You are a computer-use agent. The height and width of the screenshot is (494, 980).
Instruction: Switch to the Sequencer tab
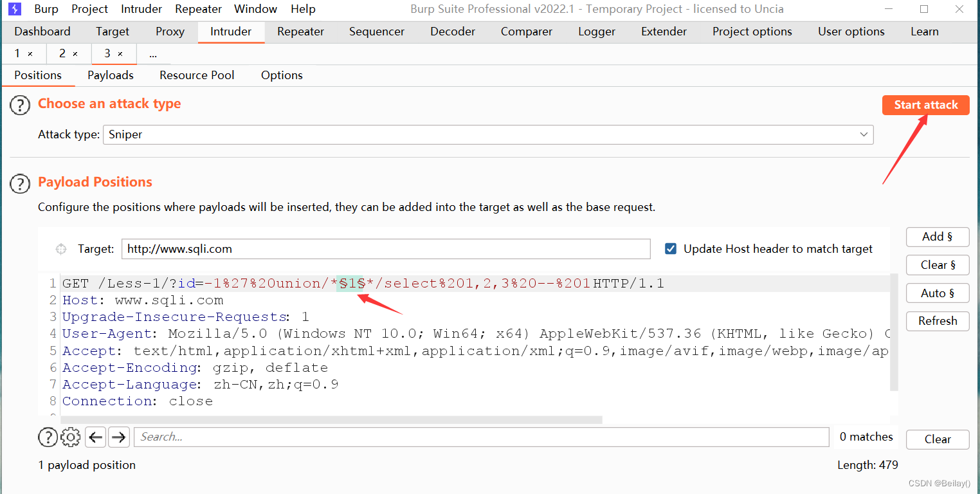pyautogui.click(x=377, y=32)
